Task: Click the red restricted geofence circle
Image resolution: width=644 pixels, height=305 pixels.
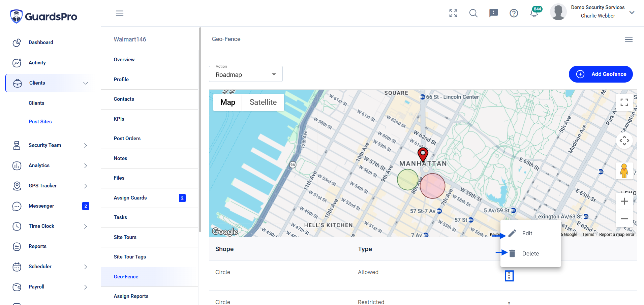Action: coord(432,186)
